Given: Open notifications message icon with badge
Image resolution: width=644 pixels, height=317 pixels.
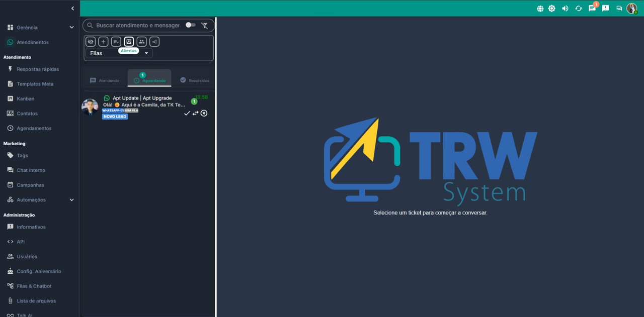Looking at the screenshot, I should pos(592,9).
